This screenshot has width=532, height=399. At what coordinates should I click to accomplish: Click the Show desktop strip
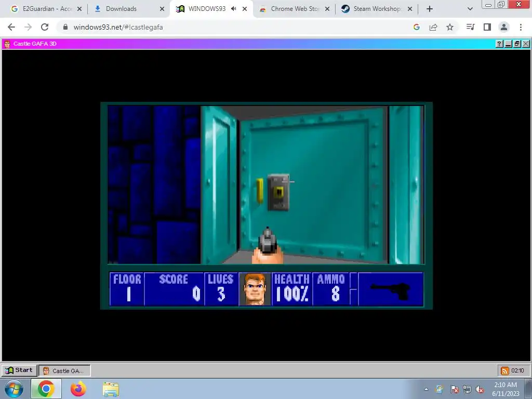coord(528,389)
